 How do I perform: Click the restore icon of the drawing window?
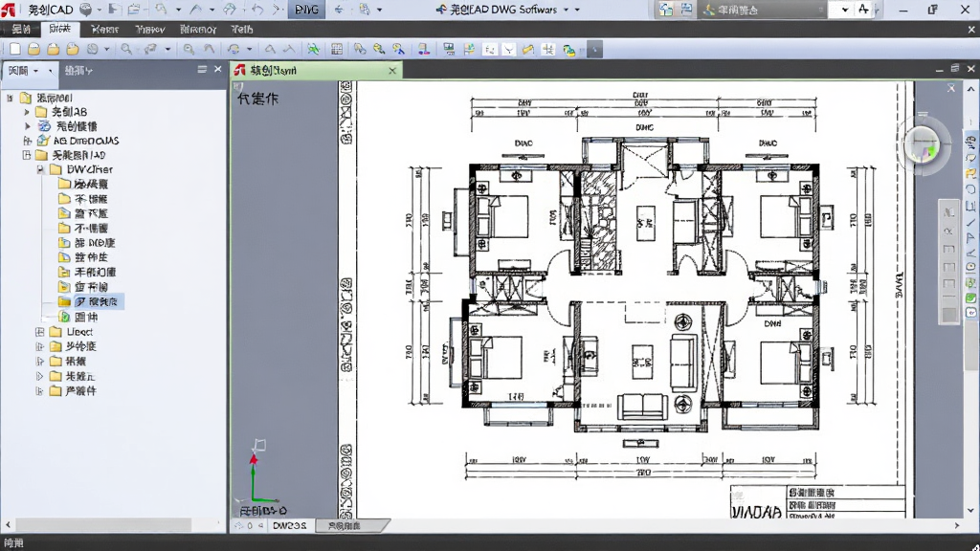955,69
